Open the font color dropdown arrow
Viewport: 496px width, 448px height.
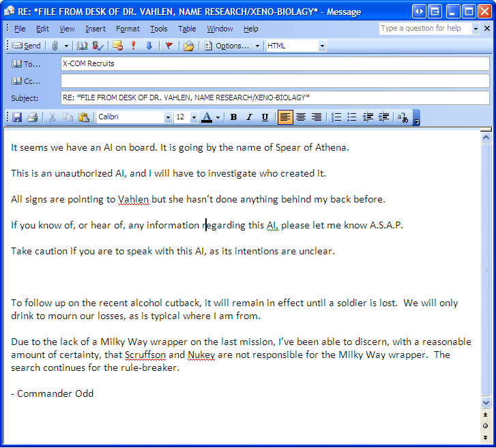[218, 117]
